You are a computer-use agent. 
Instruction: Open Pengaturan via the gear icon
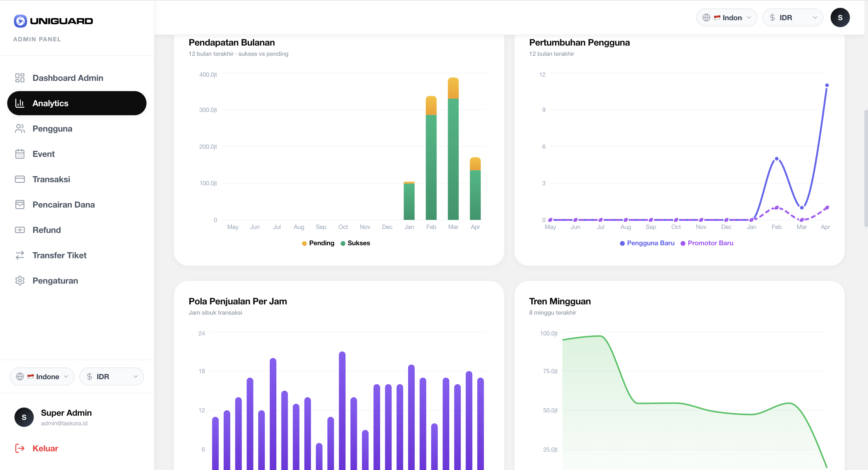click(20, 281)
